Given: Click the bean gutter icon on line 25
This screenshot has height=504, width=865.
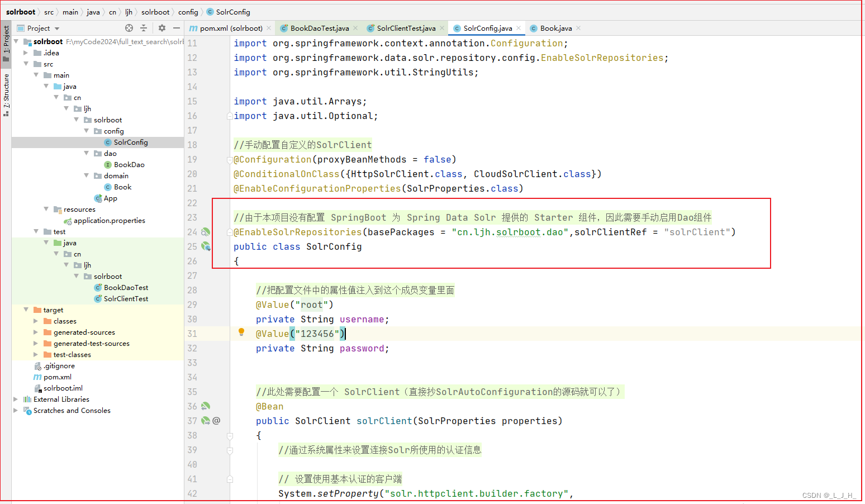Looking at the screenshot, I should pyautogui.click(x=206, y=246).
